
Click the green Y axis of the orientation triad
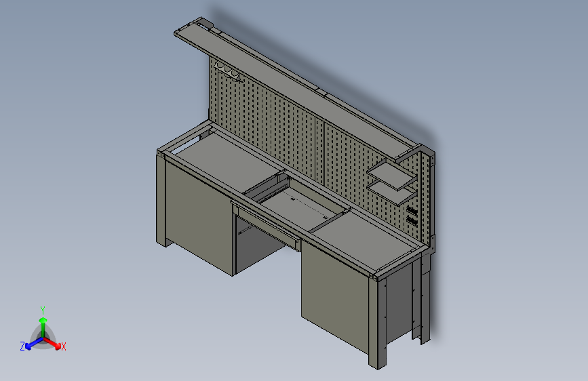click(43, 327)
